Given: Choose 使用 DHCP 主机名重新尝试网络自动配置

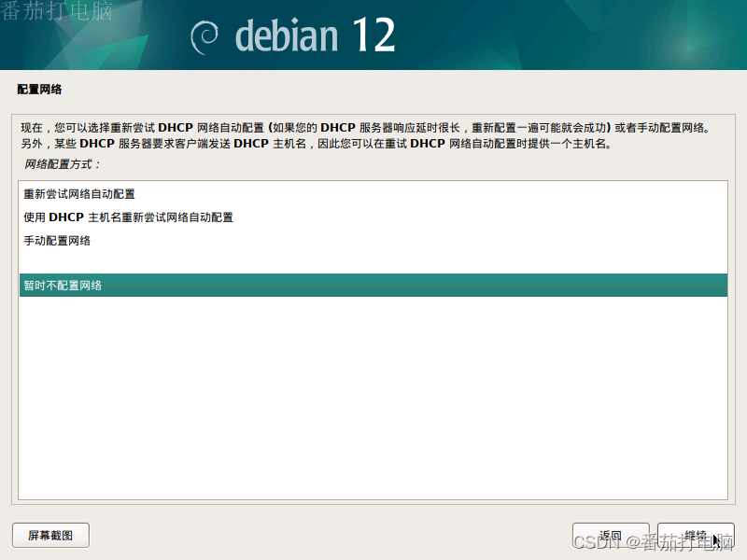Looking at the screenshot, I should tap(373, 217).
